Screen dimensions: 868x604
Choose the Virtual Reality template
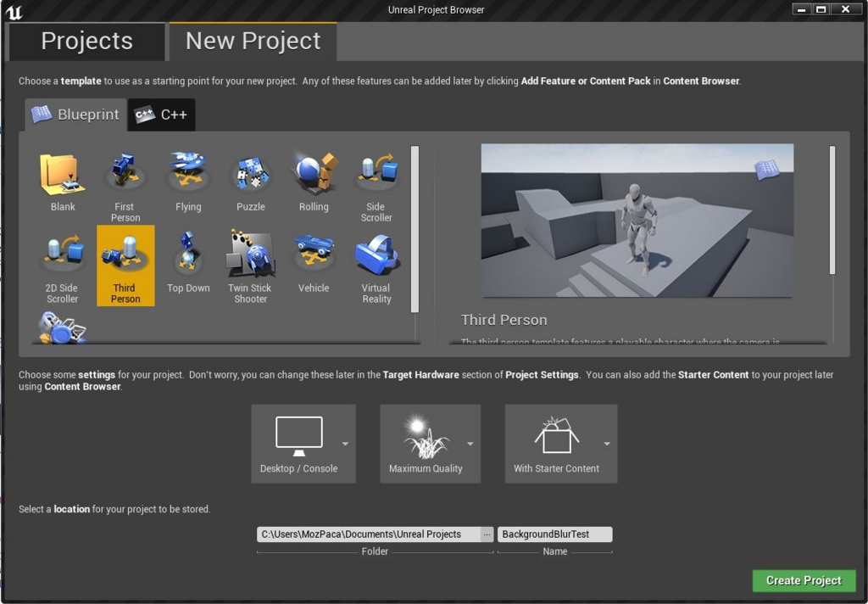point(376,266)
